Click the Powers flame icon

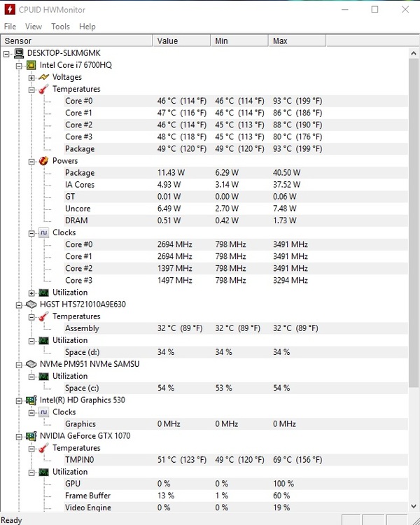click(x=44, y=161)
